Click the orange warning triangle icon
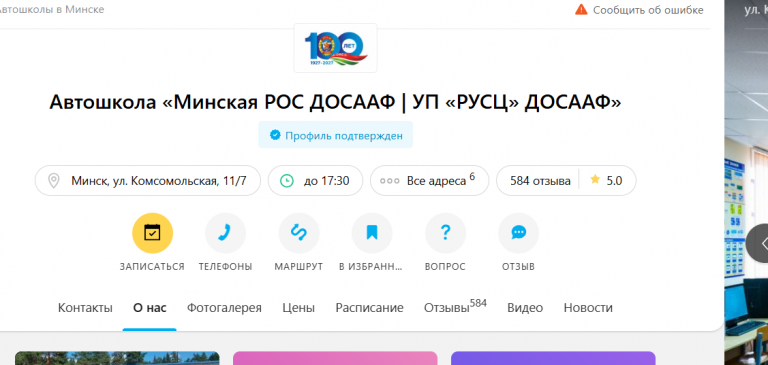This screenshot has height=365, width=768. pos(581,9)
